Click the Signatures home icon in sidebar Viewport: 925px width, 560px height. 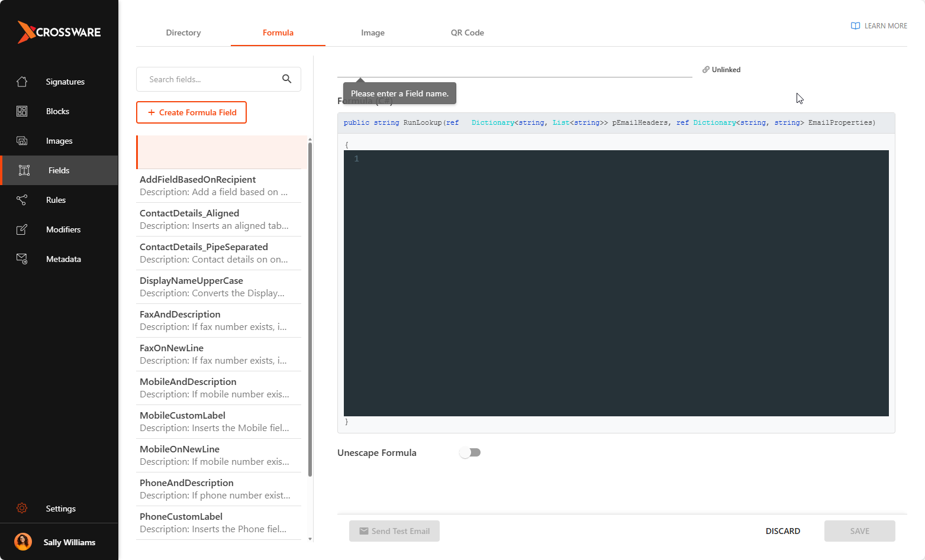(22, 82)
